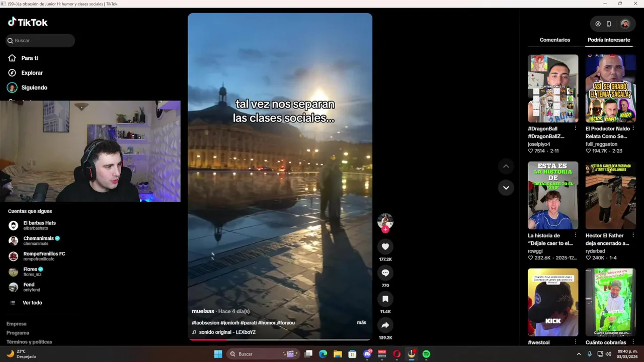Viewport: 644px width, 362px height.
Task: Seek on the video progress bar
Action: point(280,339)
